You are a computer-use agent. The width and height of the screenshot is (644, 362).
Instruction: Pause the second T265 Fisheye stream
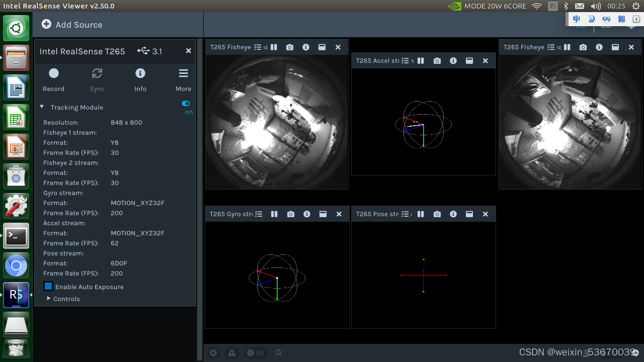click(567, 47)
